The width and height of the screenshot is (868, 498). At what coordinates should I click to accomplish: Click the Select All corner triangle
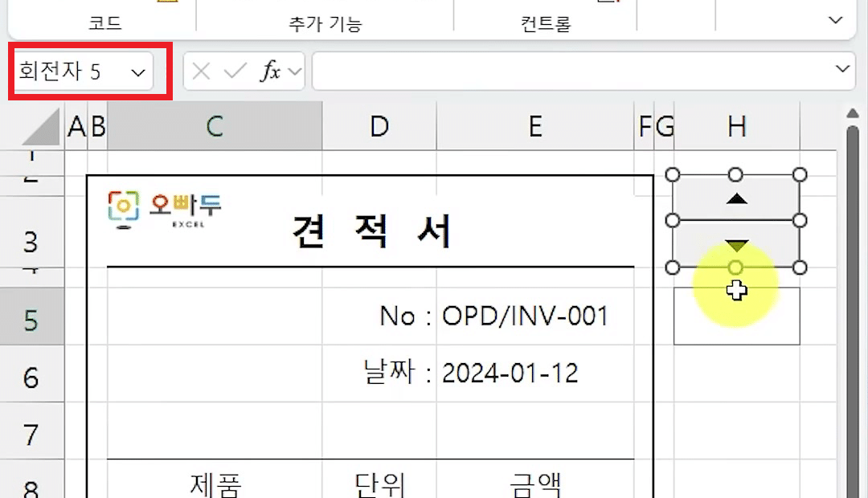point(40,126)
